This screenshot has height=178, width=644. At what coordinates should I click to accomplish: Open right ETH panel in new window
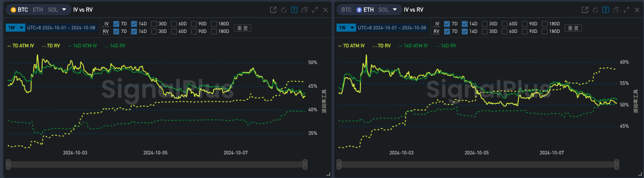pos(585,10)
